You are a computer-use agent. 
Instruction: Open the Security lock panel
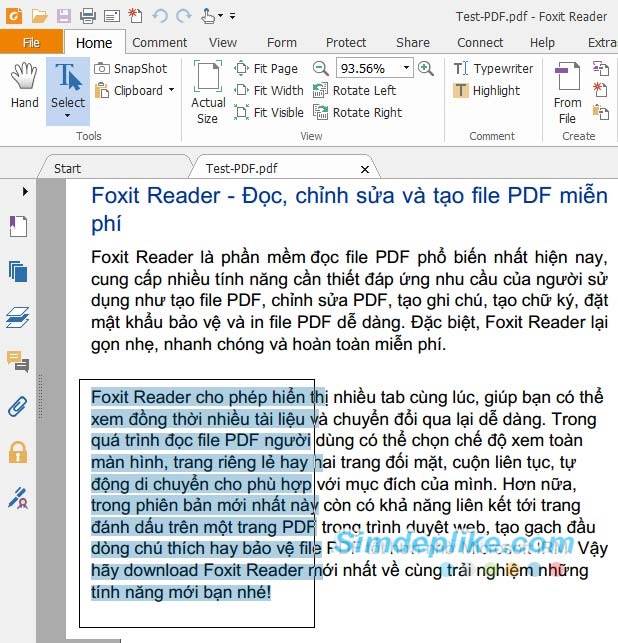tap(18, 452)
